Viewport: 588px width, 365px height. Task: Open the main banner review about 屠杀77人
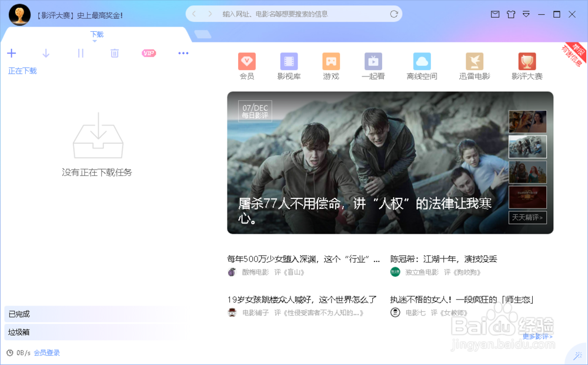click(365, 210)
